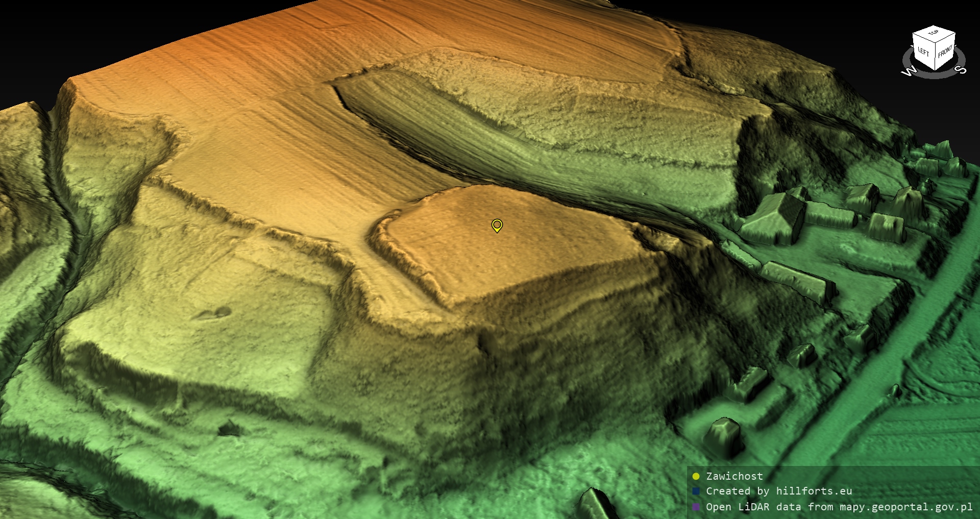980x519 pixels.
Task: Click the isolated building near the bottom-right road
Action: (721, 435)
